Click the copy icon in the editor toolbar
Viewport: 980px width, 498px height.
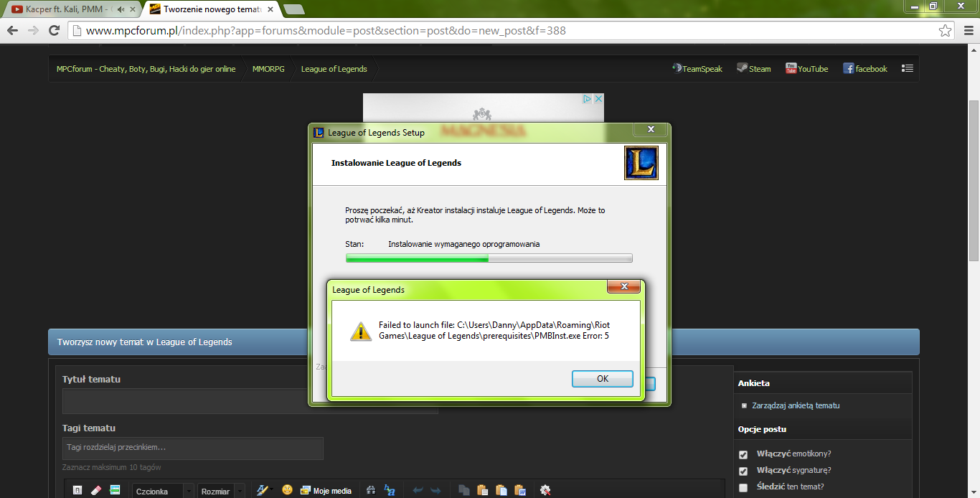(x=464, y=490)
